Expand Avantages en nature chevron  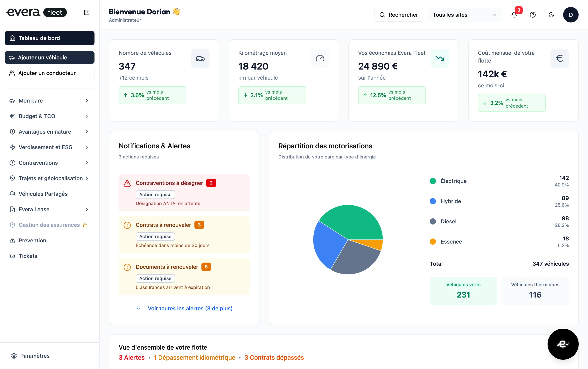pos(87,132)
